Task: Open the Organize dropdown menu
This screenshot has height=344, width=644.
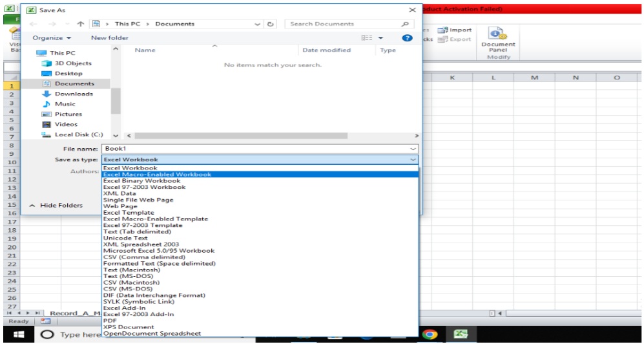Action: pos(52,38)
